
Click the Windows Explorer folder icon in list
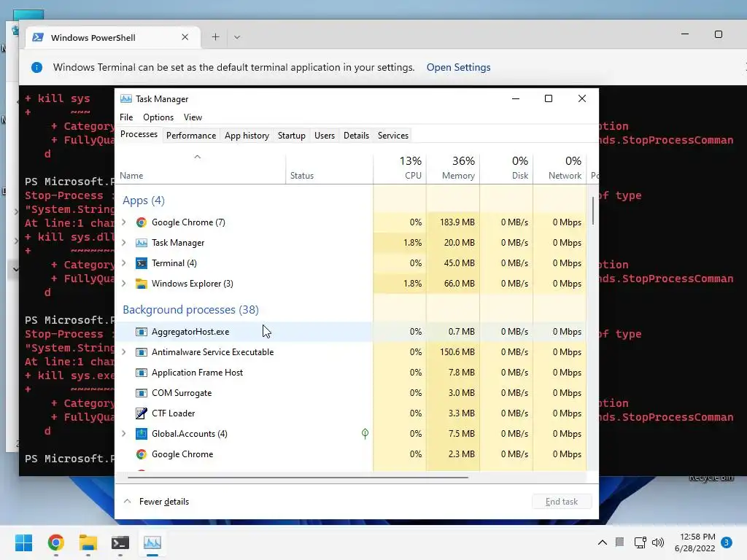point(141,284)
